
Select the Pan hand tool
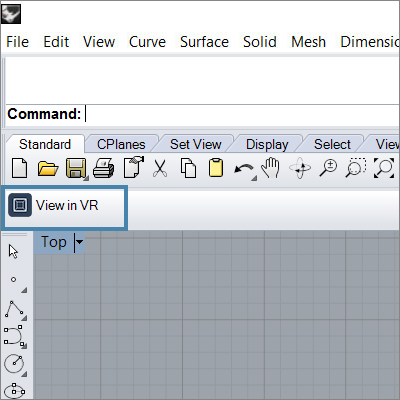pos(271,168)
